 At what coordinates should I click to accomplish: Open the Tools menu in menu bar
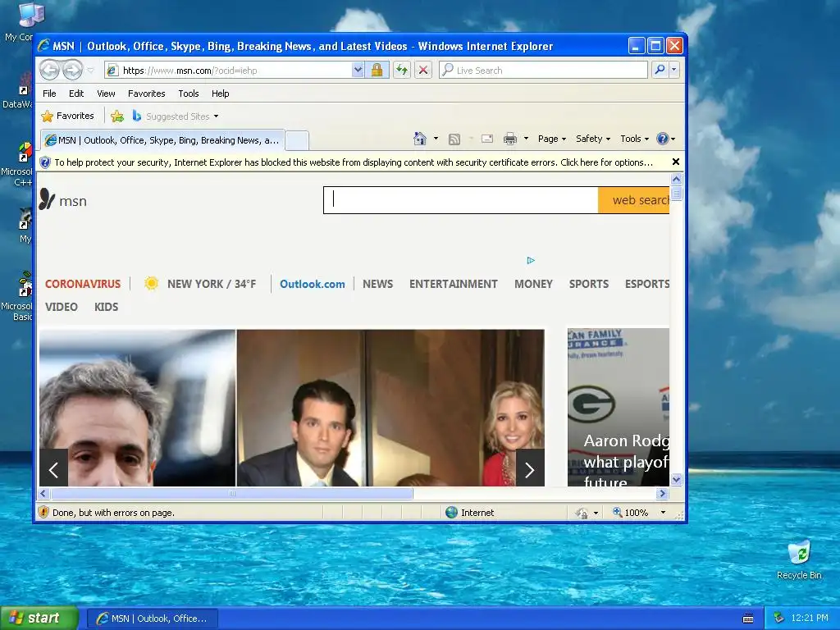click(189, 94)
